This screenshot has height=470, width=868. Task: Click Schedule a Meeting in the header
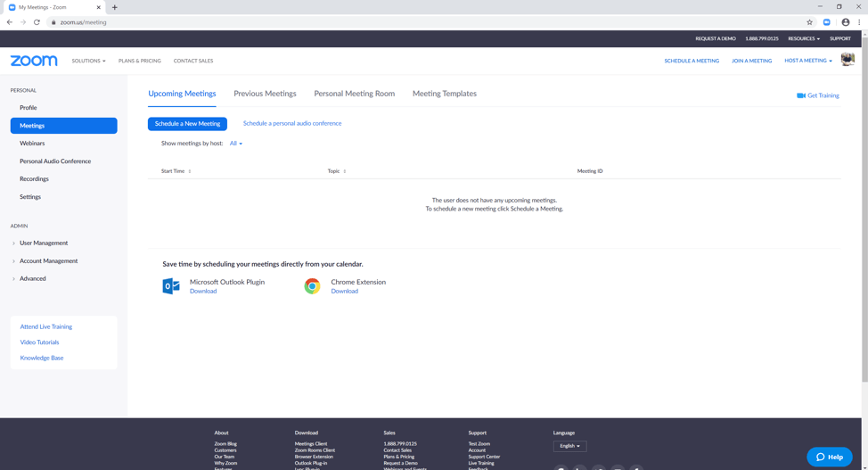(x=692, y=61)
